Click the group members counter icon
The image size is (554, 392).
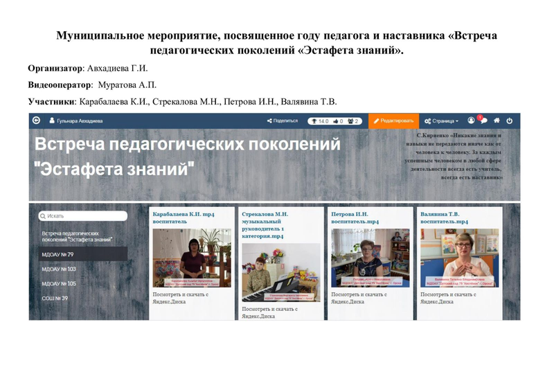click(x=353, y=121)
